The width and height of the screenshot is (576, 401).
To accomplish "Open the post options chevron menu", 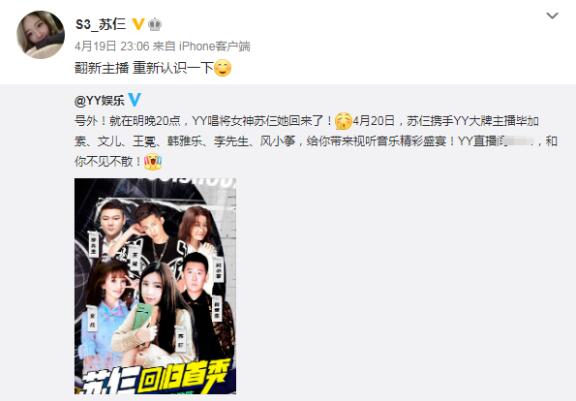I will click(x=552, y=15).
